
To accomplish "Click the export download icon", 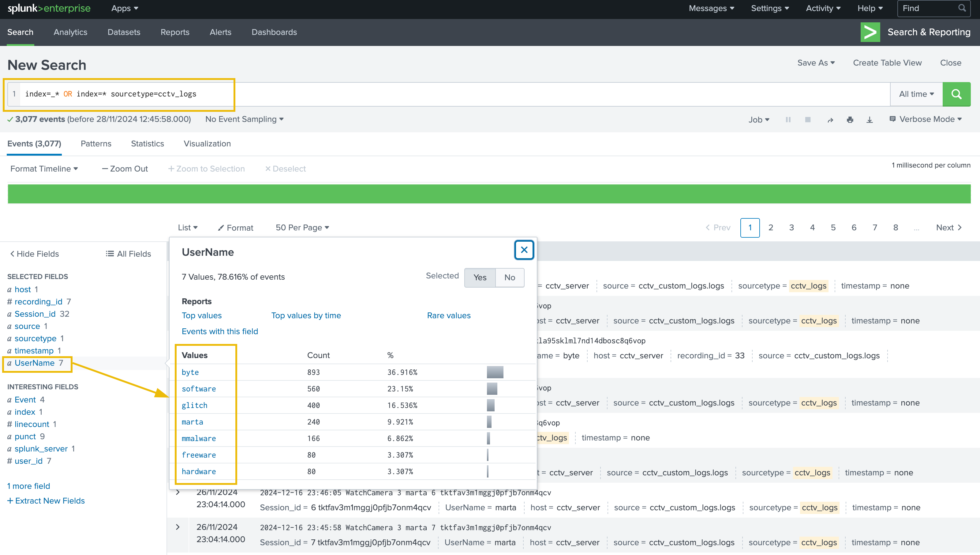I will pyautogui.click(x=870, y=120).
